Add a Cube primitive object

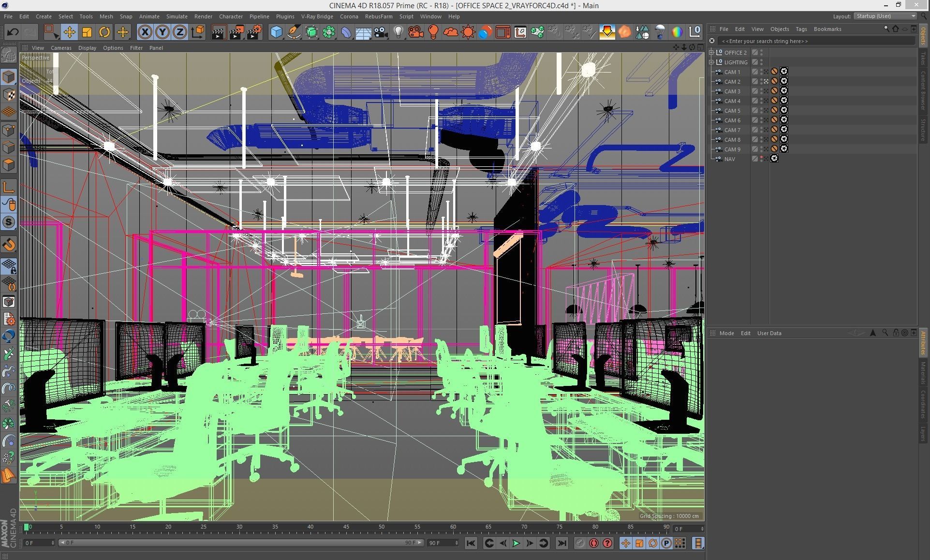tap(276, 32)
